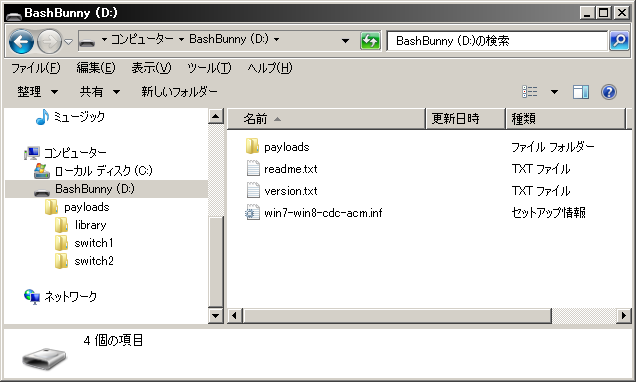
Task: Click the greyed Forward arrow button
Action: tap(49, 41)
